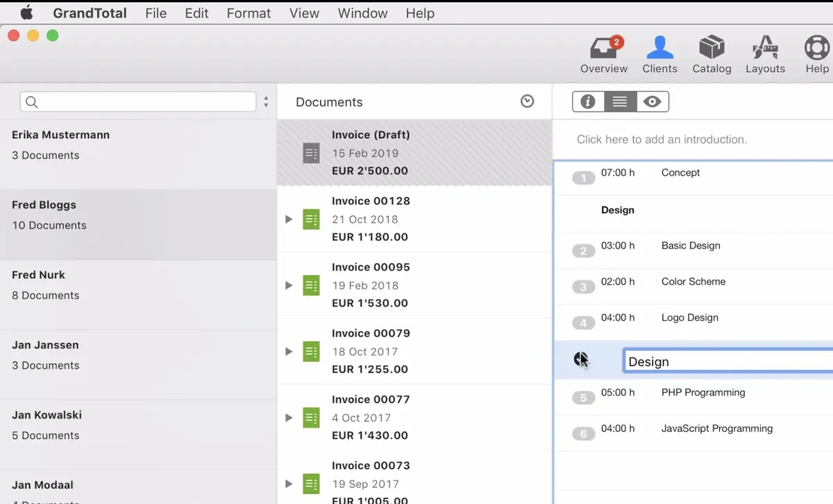The image size is (833, 504).
Task: Expand Invoice 00128 disclosure triangle
Action: coord(289,219)
